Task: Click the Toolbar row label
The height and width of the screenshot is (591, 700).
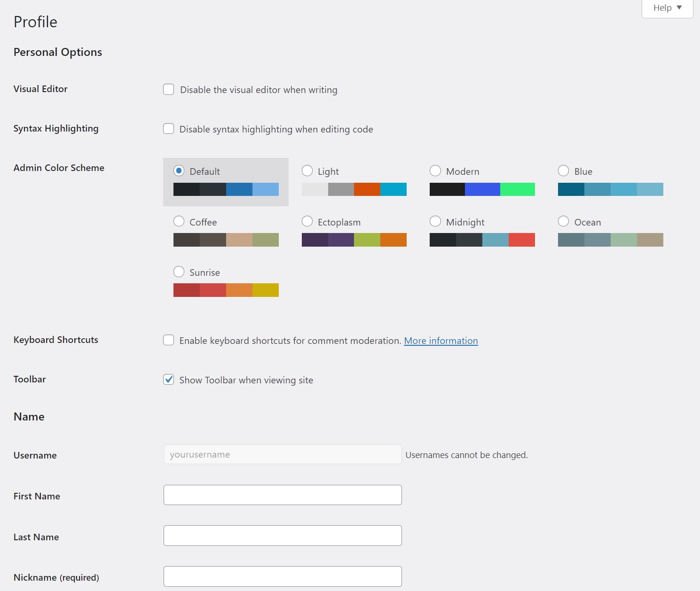Action: [30, 379]
